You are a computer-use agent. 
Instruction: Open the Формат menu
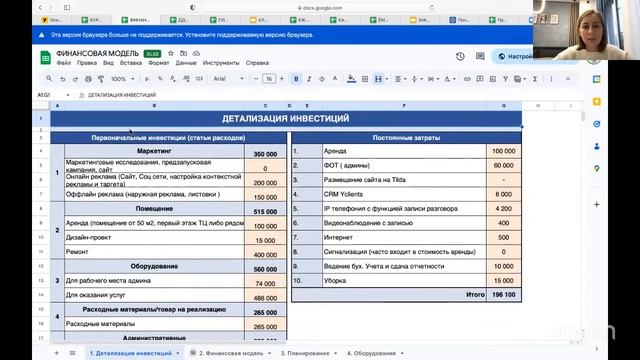tap(159, 63)
